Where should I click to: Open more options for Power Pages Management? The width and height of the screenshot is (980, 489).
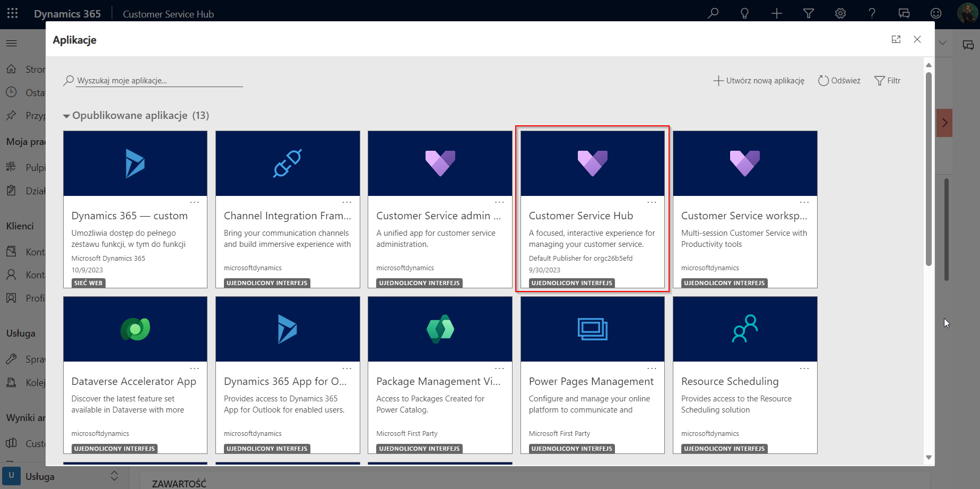click(652, 368)
